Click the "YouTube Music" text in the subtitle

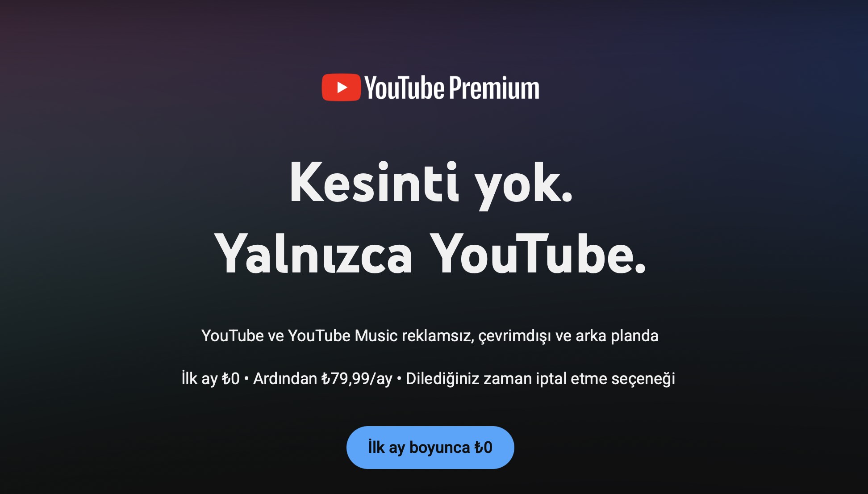(x=342, y=335)
